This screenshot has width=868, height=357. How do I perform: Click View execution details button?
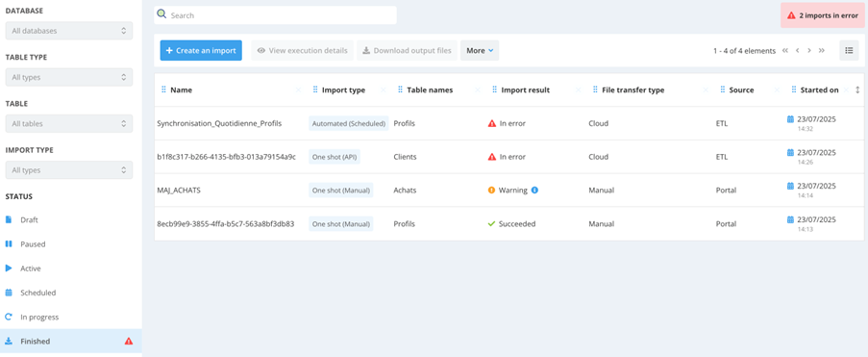(x=302, y=50)
